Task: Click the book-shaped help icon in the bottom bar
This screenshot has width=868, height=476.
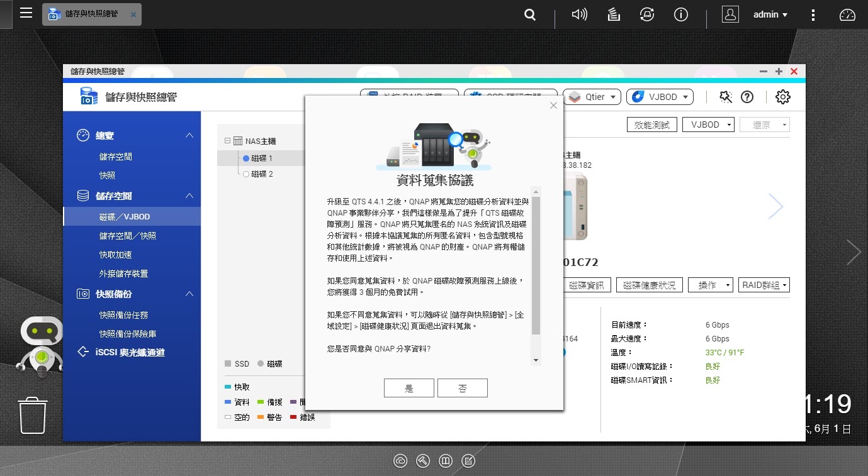Action: (x=446, y=461)
